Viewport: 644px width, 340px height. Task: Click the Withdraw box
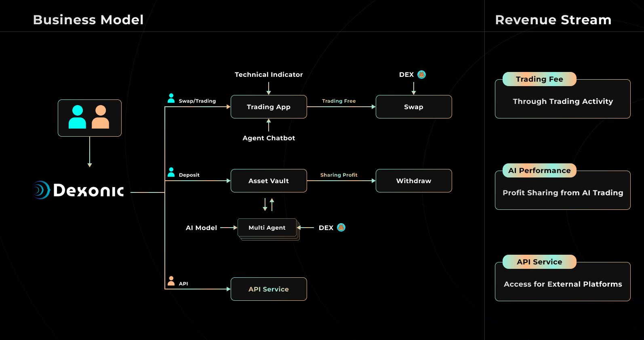coord(414,181)
